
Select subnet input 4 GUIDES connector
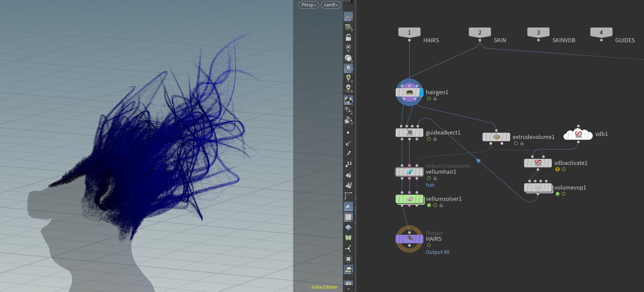coord(601,32)
